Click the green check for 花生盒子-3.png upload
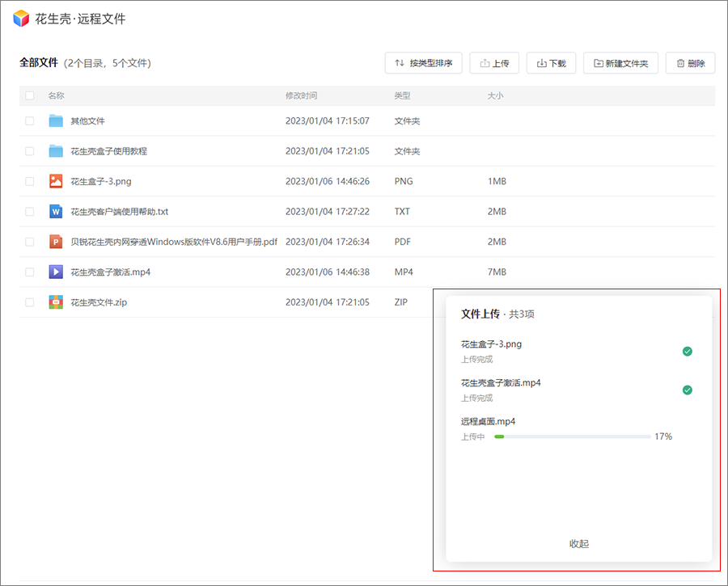728x586 pixels. click(x=687, y=352)
